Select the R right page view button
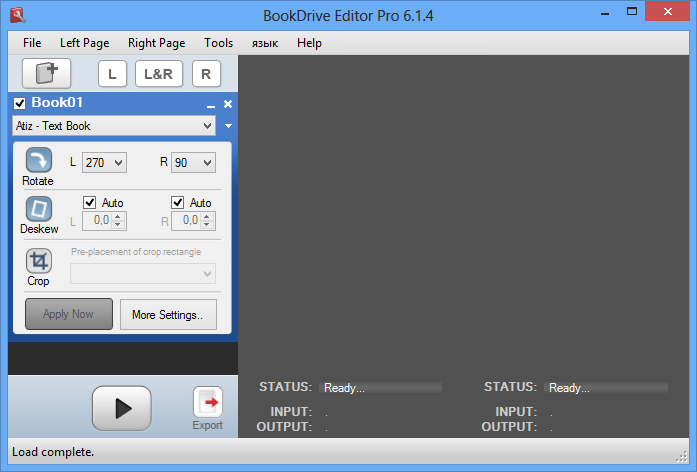The image size is (697, 472). [206, 74]
